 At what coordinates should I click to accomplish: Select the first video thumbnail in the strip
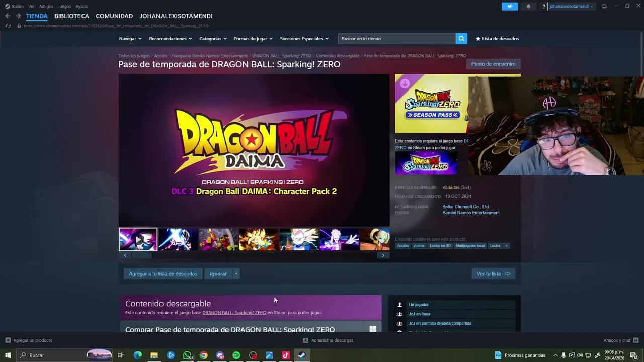click(x=138, y=239)
